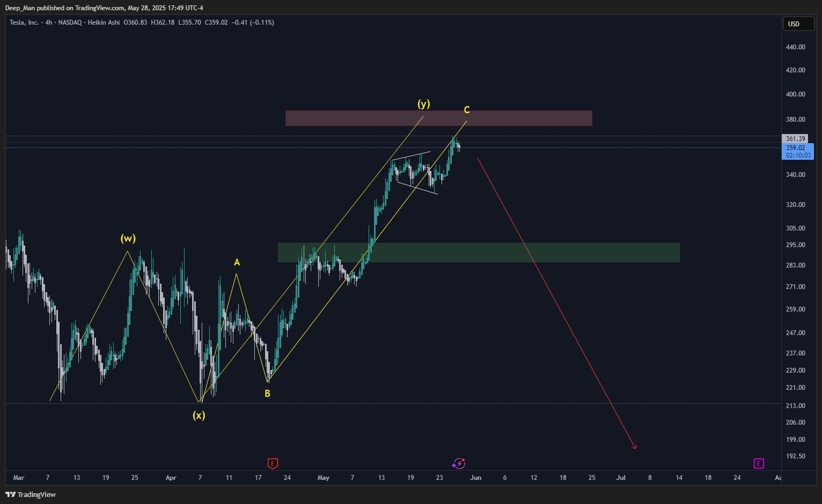The image size is (822, 504).
Task: Click the open value O360.83
Action: 135,23
